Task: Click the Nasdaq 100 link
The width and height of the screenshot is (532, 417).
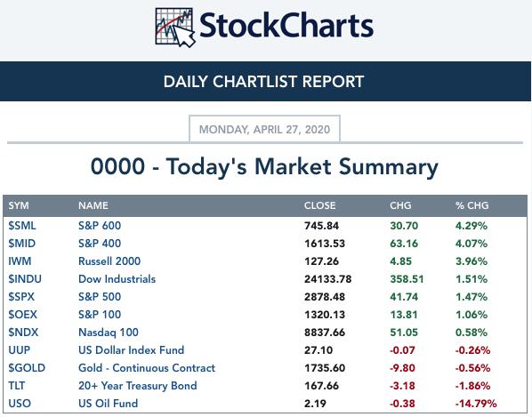Action: (109, 333)
